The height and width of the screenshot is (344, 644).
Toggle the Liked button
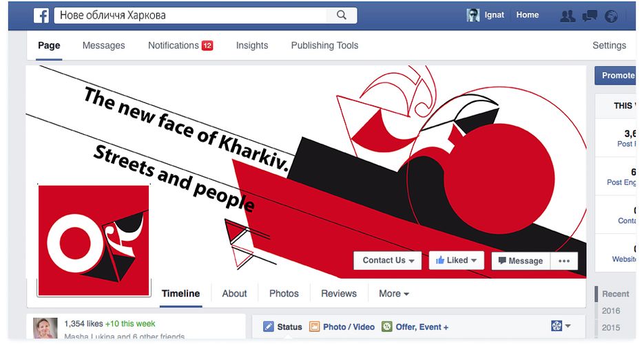point(456,261)
